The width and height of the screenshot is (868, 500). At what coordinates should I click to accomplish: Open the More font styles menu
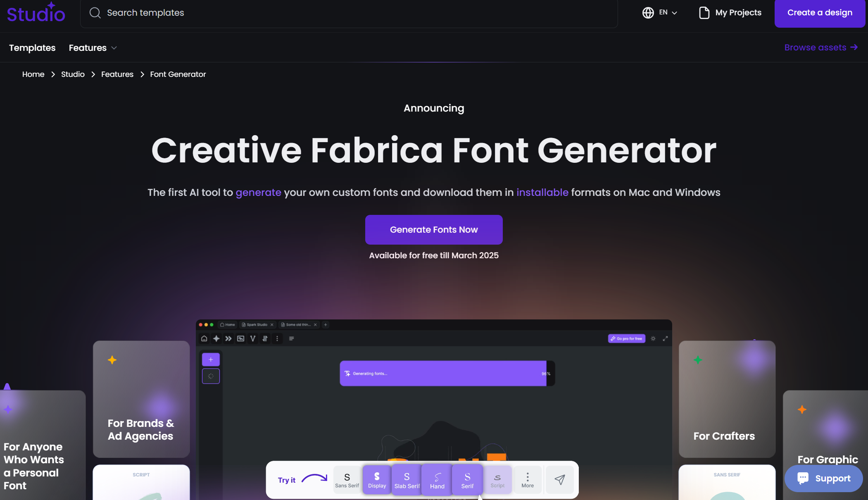pyautogui.click(x=528, y=480)
